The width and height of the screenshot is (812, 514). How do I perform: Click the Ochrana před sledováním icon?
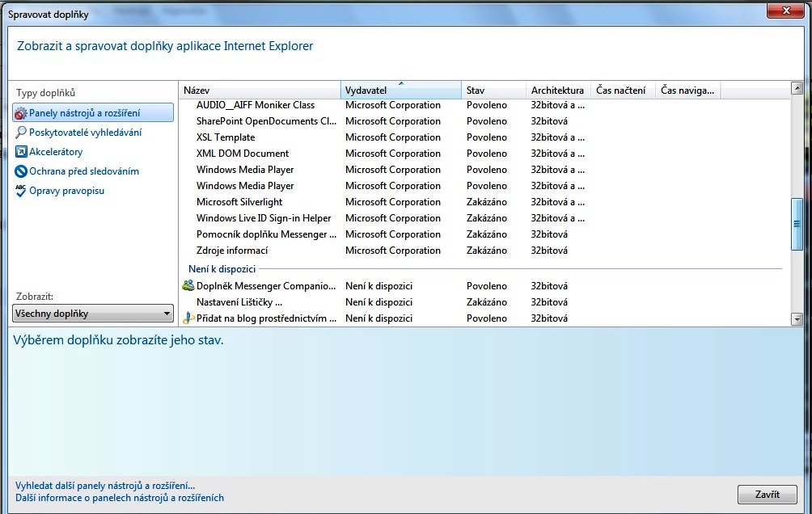21,171
